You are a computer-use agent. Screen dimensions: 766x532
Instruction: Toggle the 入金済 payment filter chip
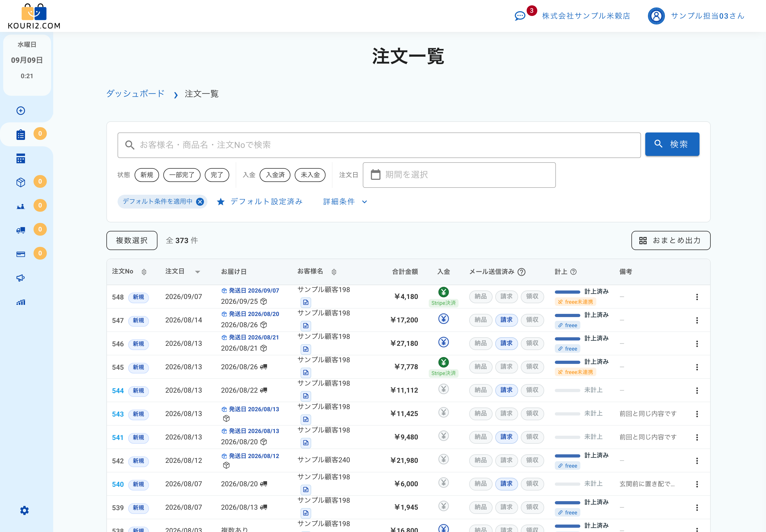[x=275, y=175]
